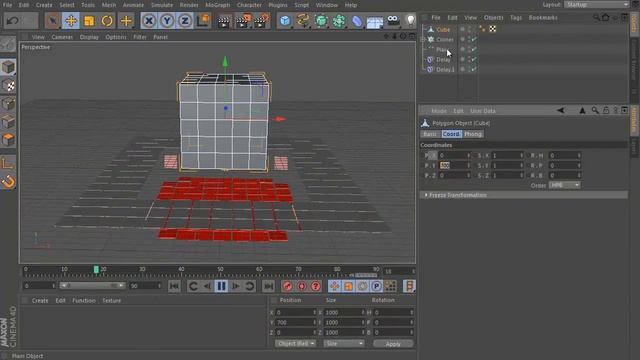Open Material Manager Create menu
The width and height of the screenshot is (640, 360).
[x=40, y=300]
